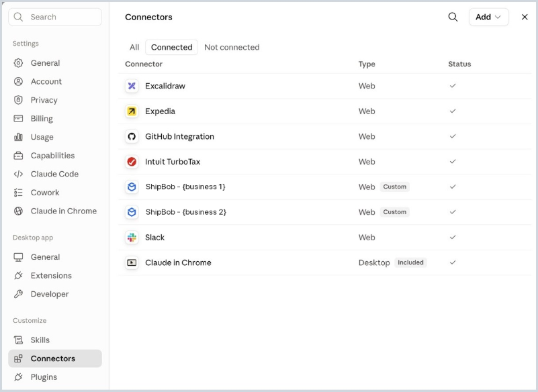Click the ShipBob - {business 2} name

[185, 212]
